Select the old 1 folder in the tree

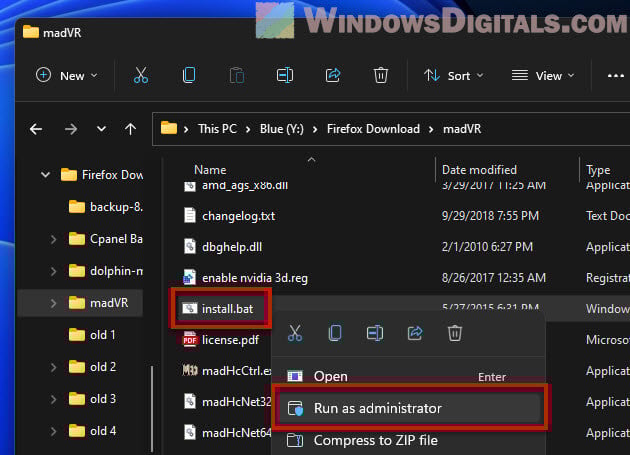point(92,335)
